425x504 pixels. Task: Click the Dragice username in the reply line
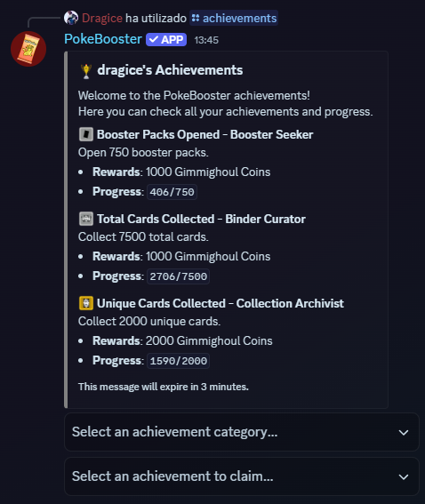tap(102, 18)
